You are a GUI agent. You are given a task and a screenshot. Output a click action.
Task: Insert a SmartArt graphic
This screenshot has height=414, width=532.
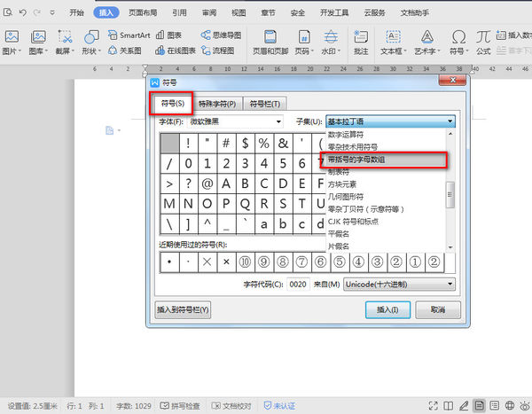(129, 35)
